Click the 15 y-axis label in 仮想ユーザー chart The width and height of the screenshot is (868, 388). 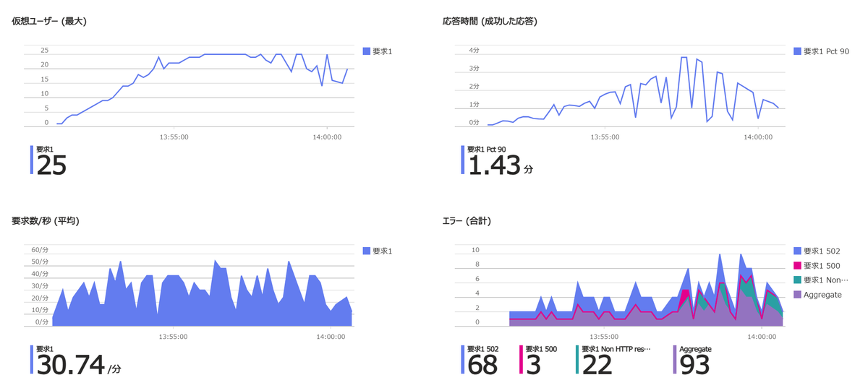(44, 79)
